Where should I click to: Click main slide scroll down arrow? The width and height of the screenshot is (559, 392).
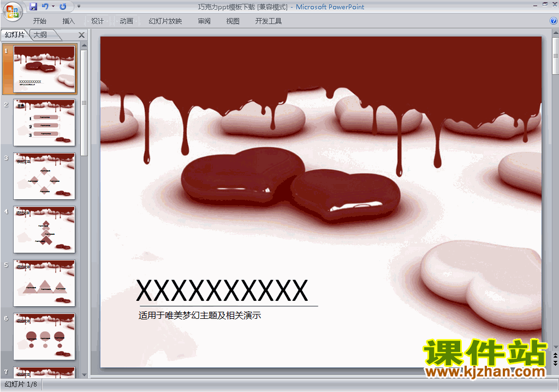[555, 347]
